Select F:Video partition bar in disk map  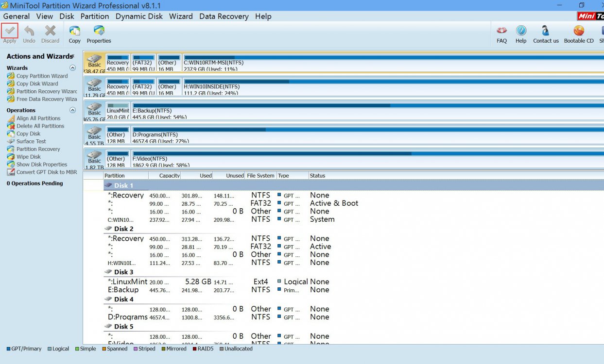point(368,159)
